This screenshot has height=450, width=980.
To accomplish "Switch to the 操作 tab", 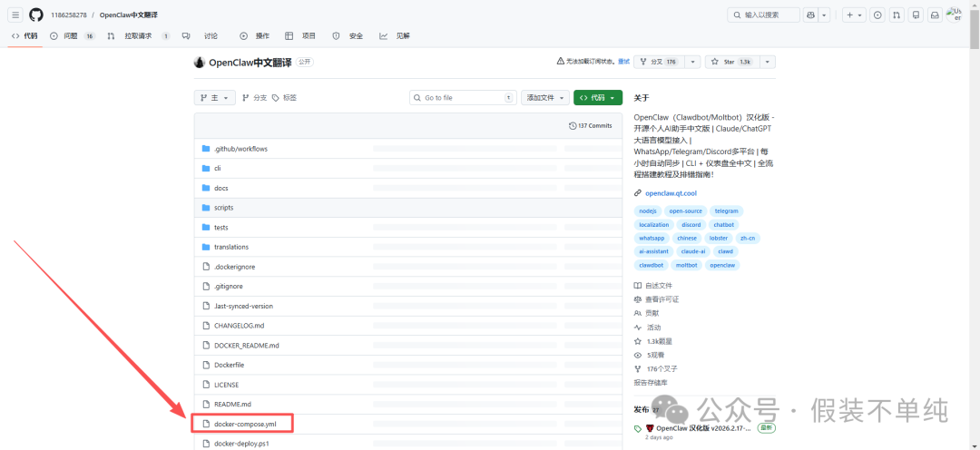I will tap(255, 36).
